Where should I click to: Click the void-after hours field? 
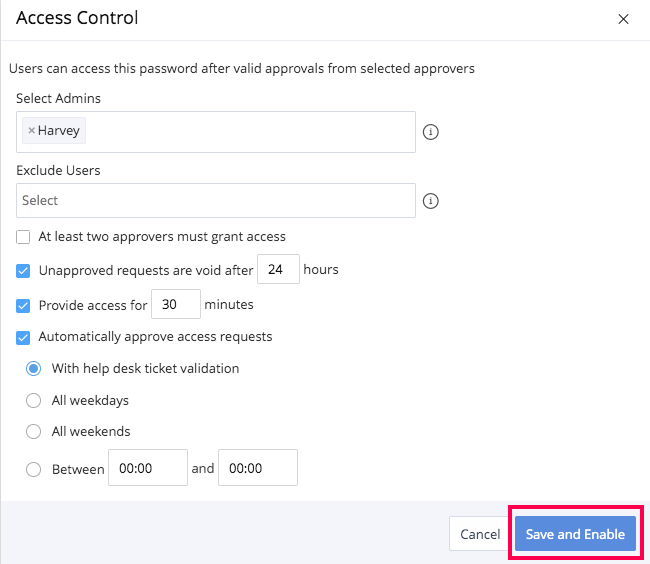(278, 270)
